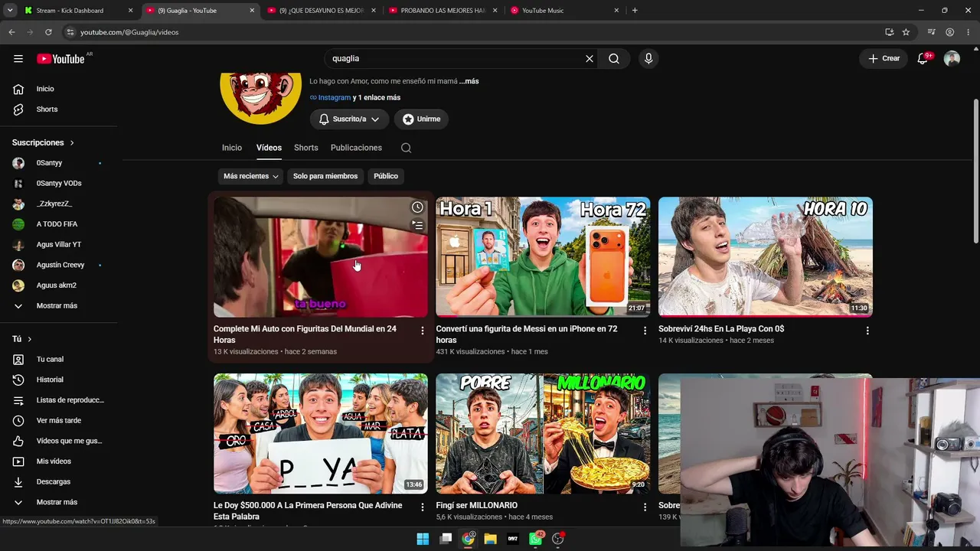The image size is (980, 551).
Task: Open the 'Más recientes' sort dropdown
Action: (250, 176)
